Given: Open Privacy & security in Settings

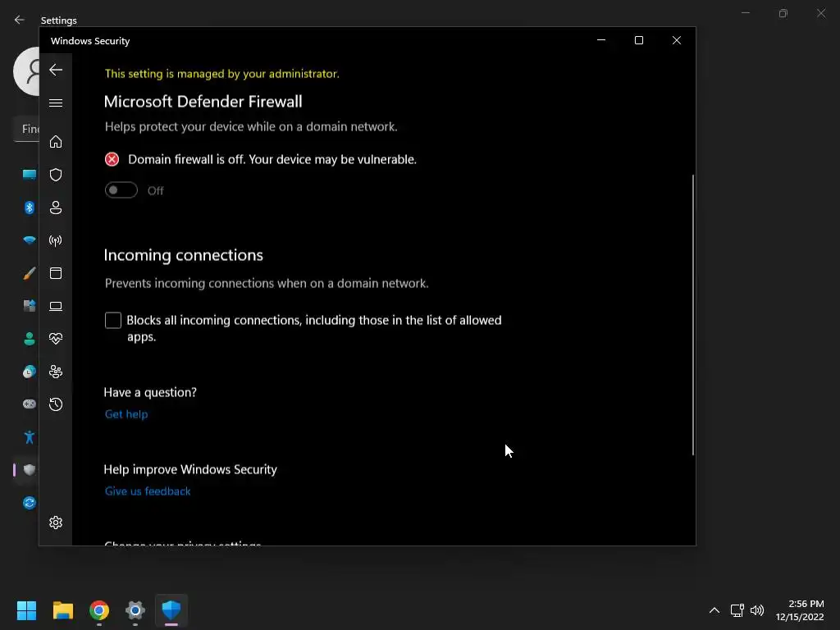Looking at the screenshot, I should point(29,470).
